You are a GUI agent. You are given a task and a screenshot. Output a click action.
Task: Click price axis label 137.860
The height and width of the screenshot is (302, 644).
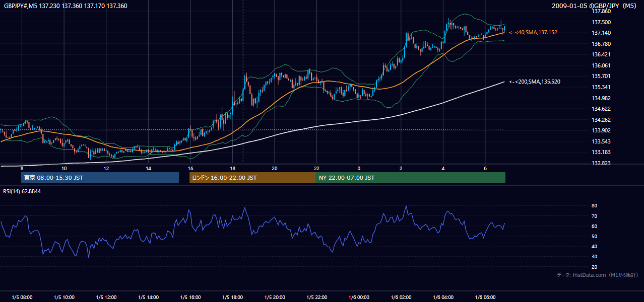(x=601, y=11)
